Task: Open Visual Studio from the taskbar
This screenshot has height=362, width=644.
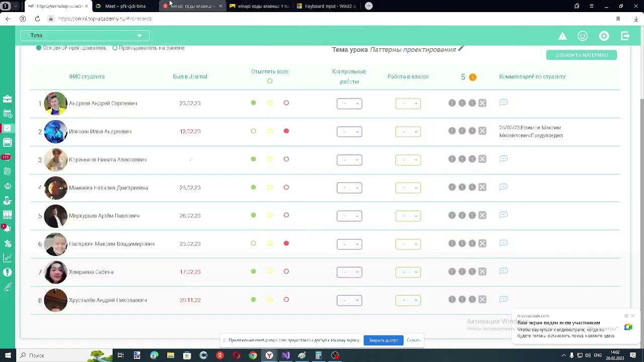Action: [286, 355]
